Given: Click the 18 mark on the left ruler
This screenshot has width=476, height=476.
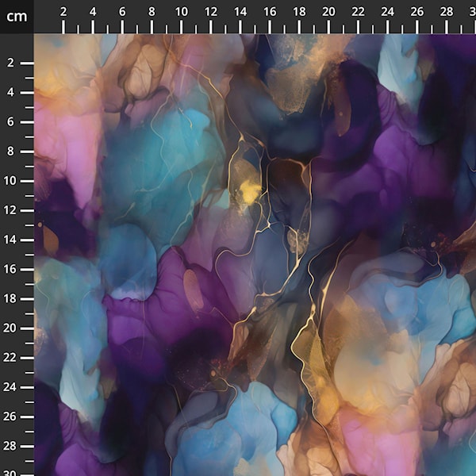Looking at the screenshot, I should (x=12, y=298).
